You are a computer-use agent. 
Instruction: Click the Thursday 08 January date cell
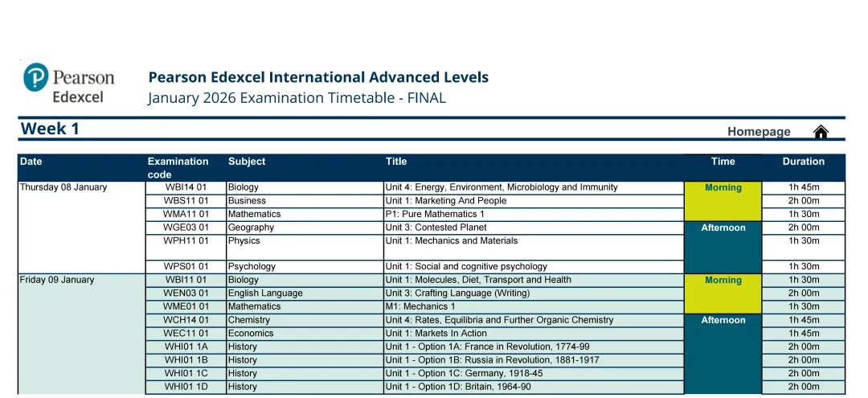point(82,227)
